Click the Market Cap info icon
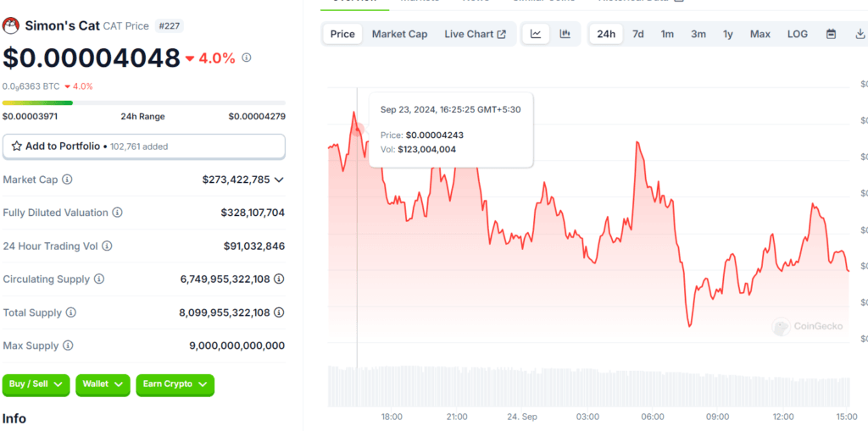868x431 pixels. pyautogui.click(x=67, y=180)
